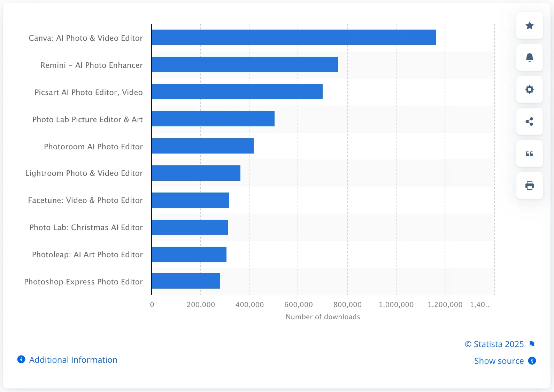Click the star favorite icon
Viewport: 554px width, 392px height.
(x=529, y=25)
